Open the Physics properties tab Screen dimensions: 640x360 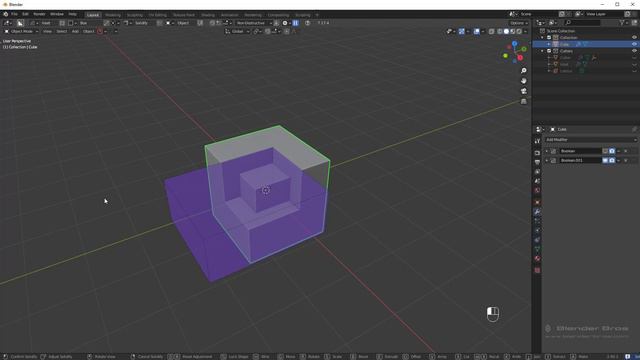[x=537, y=230]
